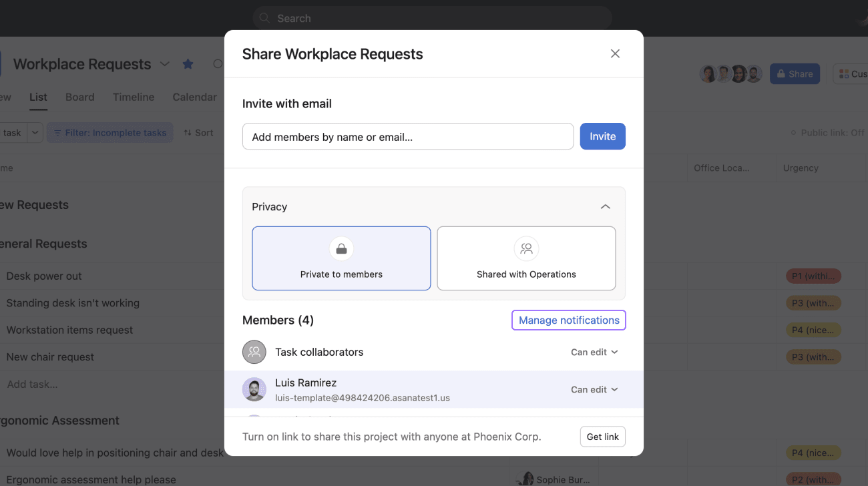
Task: Close the Share Workplace Requests dialog
Action: [x=615, y=54]
